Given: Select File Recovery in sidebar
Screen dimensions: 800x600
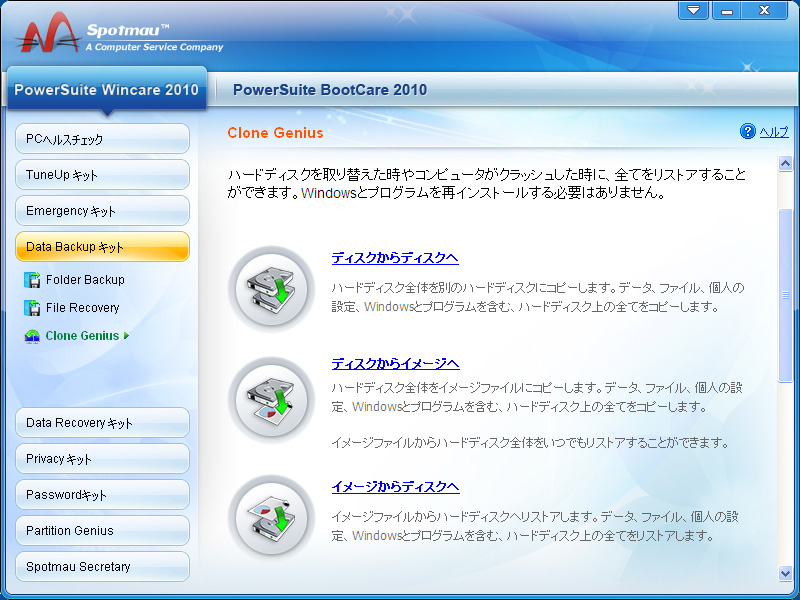Looking at the screenshot, I should click(82, 308).
